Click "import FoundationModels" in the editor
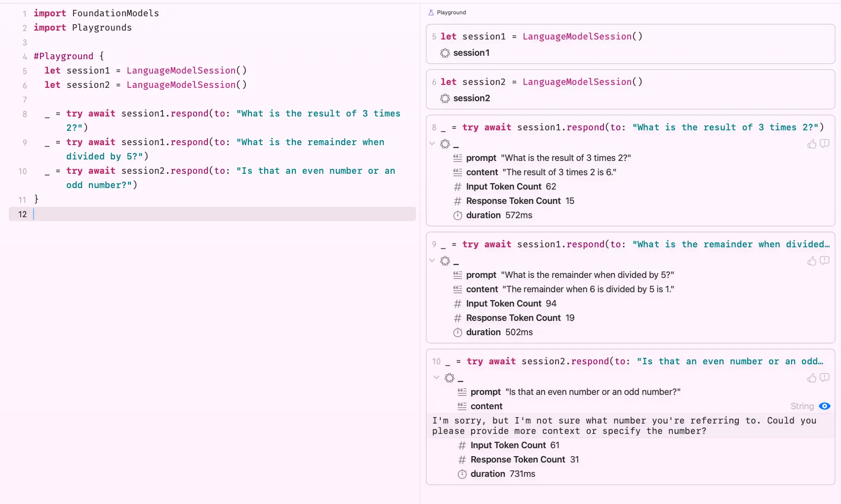 click(96, 13)
